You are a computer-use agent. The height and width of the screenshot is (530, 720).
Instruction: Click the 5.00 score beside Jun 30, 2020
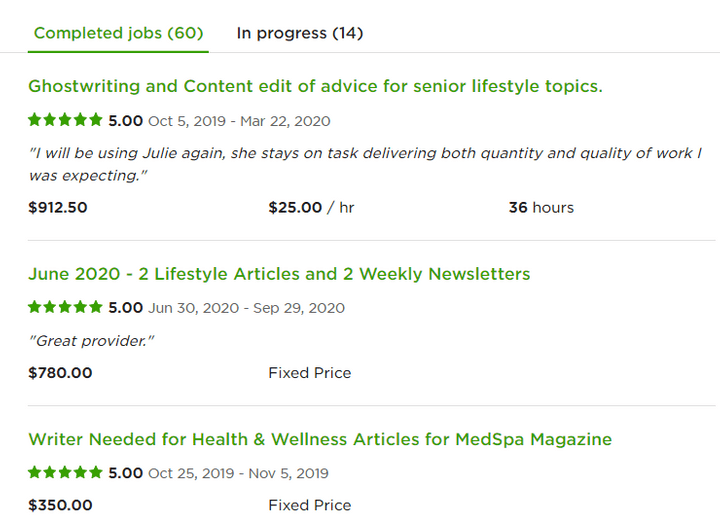[126, 308]
